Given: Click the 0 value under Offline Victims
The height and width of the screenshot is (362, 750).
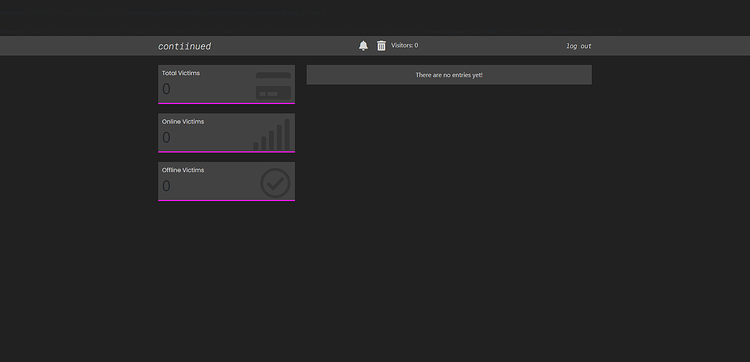Looking at the screenshot, I should [x=166, y=186].
